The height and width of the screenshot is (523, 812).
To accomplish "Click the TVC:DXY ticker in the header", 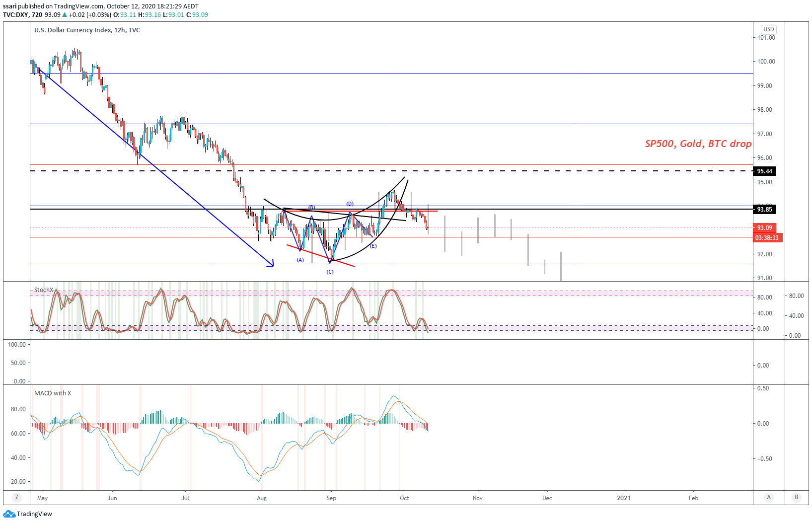I will [15, 15].
